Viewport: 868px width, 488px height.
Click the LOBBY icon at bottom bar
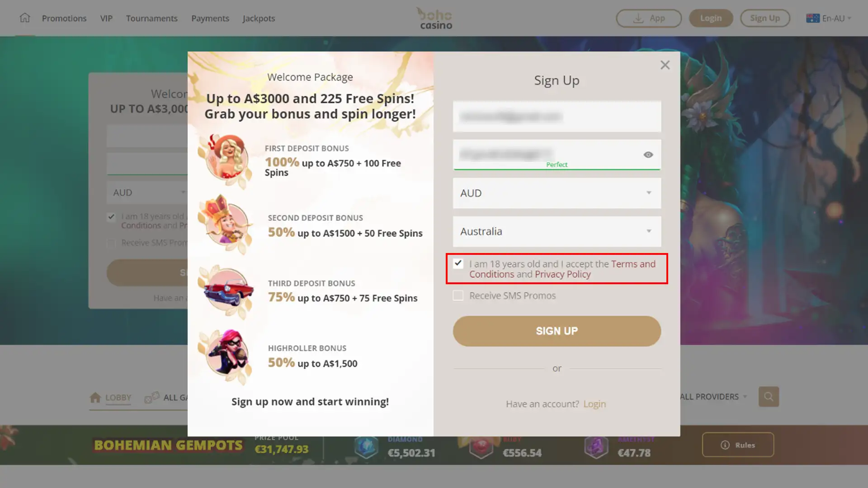[95, 397]
